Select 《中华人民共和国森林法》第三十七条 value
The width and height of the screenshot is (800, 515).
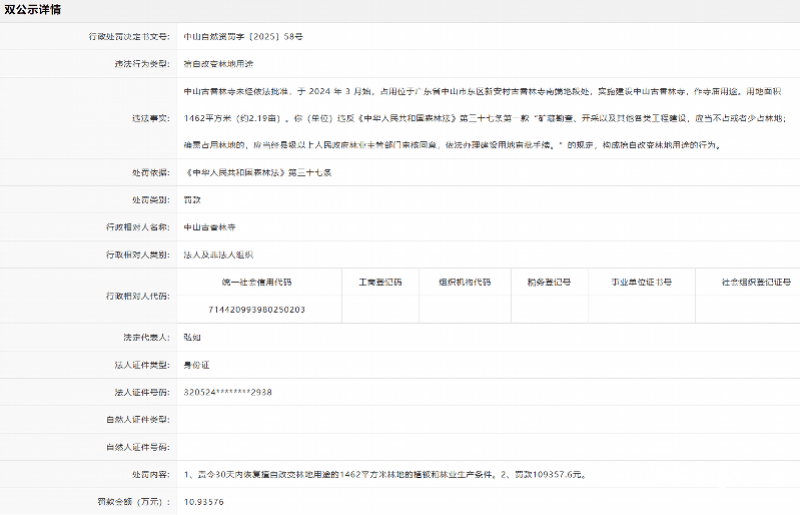click(258, 173)
